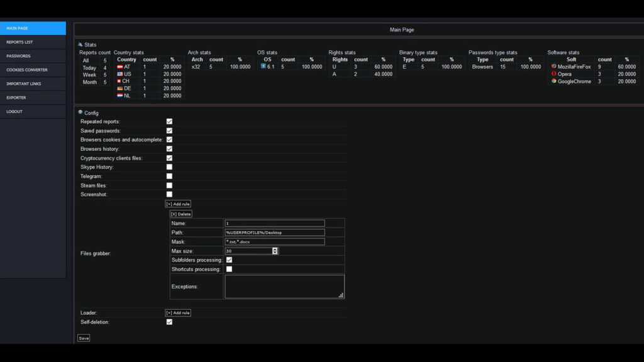Viewport: 644px width, 362px height.
Task: Toggle the Browsers history checkbox
Action: point(169,149)
